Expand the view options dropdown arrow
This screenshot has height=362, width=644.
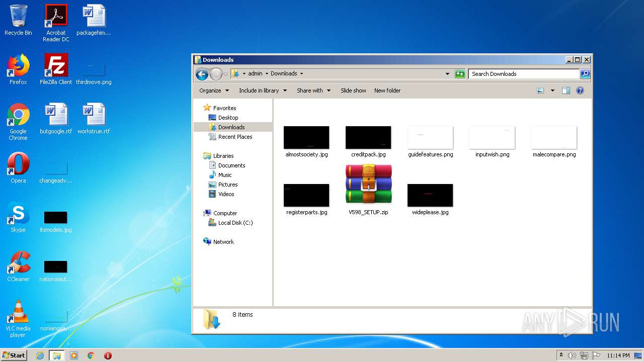[552, 90]
